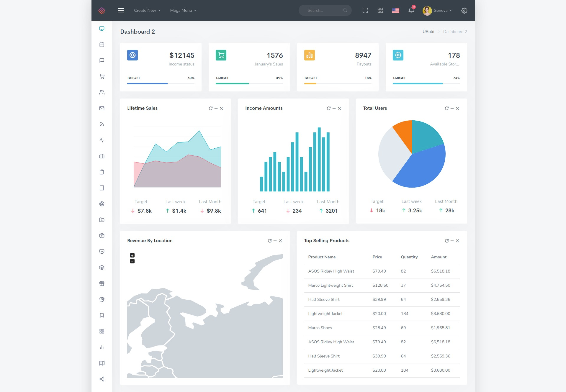Image resolution: width=566 pixels, height=392 pixels.
Task: Collapse the Income Amounts card
Action: [x=334, y=108]
